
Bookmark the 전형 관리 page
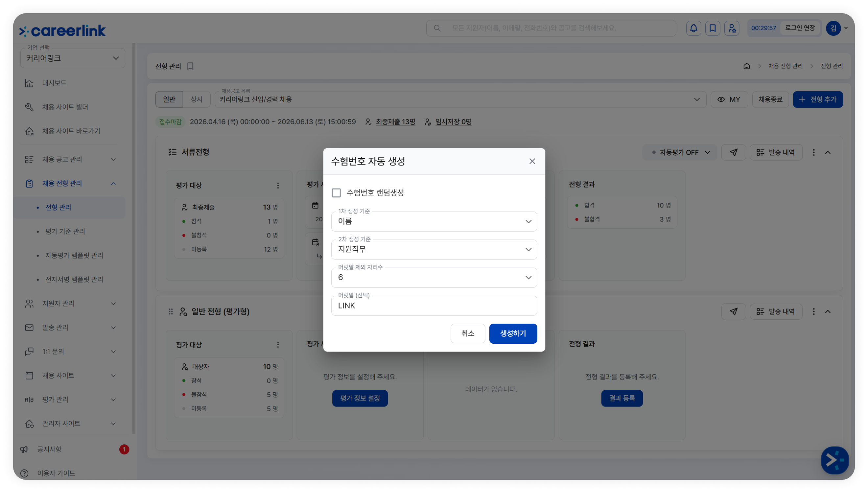click(x=190, y=66)
